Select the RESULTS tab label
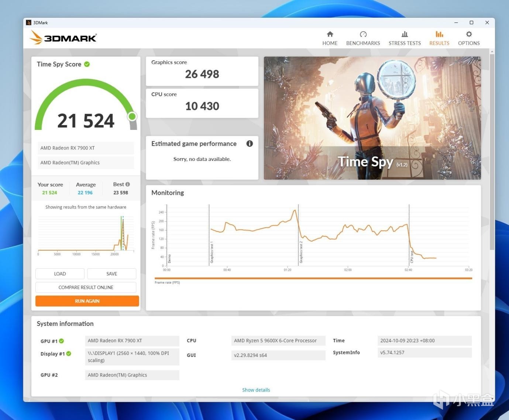Image resolution: width=509 pixels, height=420 pixels. click(x=439, y=43)
